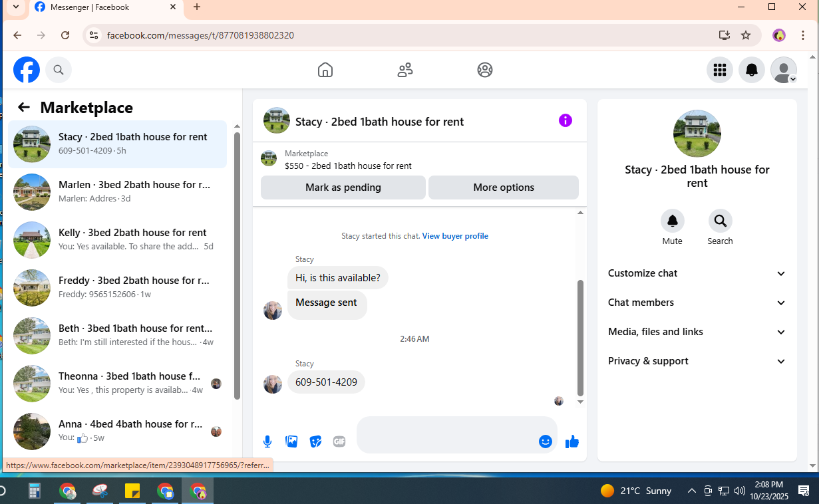Open a new browser tab
Image resolution: width=819 pixels, height=504 pixels.
197,7
